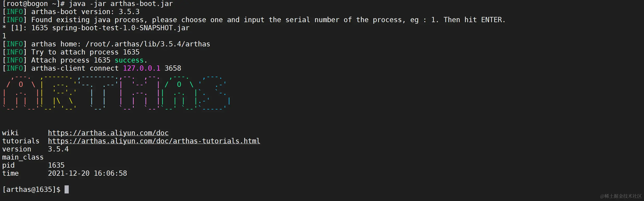This screenshot has width=644, height=201.
Task: Click the cursor at the arthas@1635 prompt
Action: coord(67,189)
